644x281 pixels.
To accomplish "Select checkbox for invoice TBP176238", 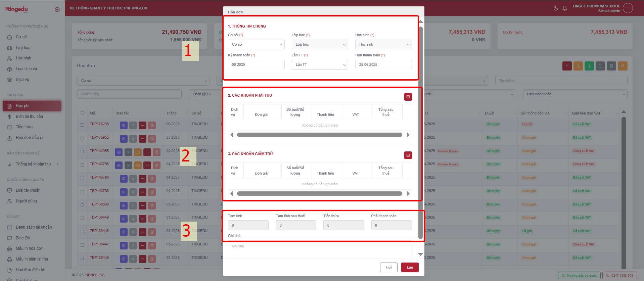I will tap(82, 125).
